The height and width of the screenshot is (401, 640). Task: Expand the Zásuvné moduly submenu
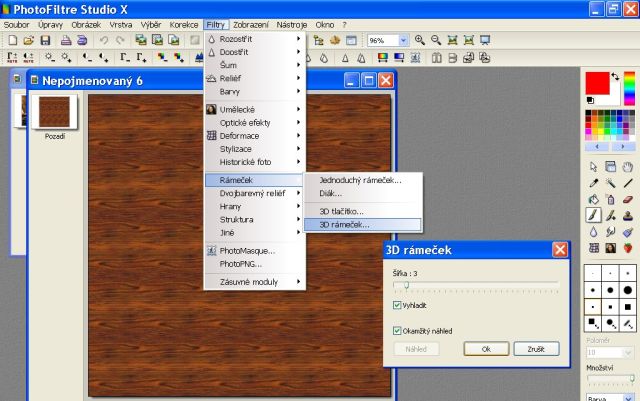click(255, 282)
